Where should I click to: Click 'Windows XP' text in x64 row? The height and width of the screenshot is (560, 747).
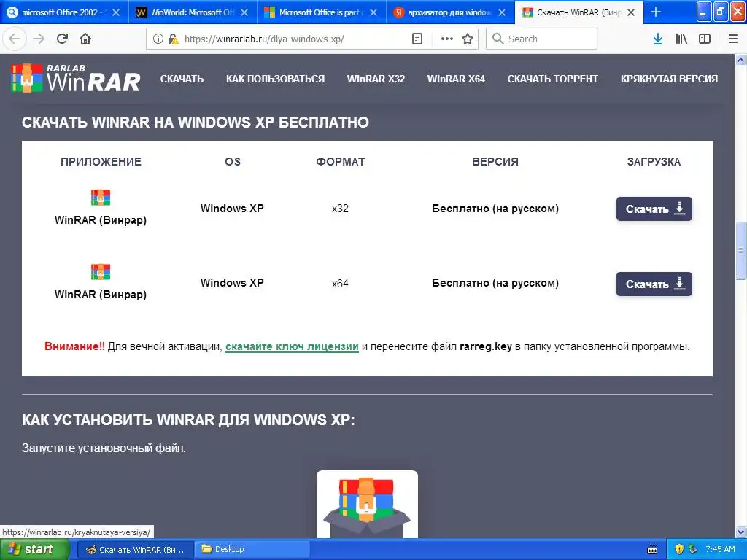[x=232, y=283]
